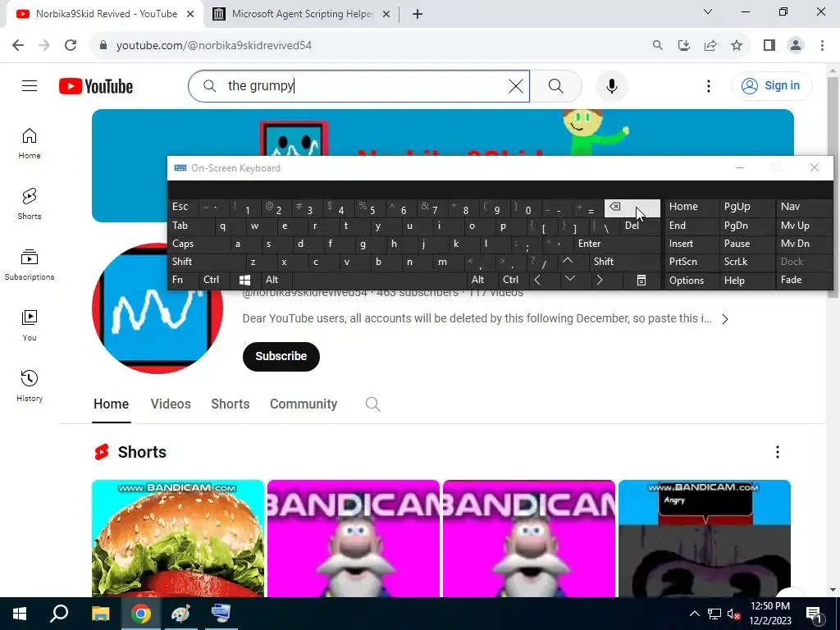This screenshot has width=840, height=630.
Task: Expand the channel description with the chevron
Action: (x=725, y=319)
